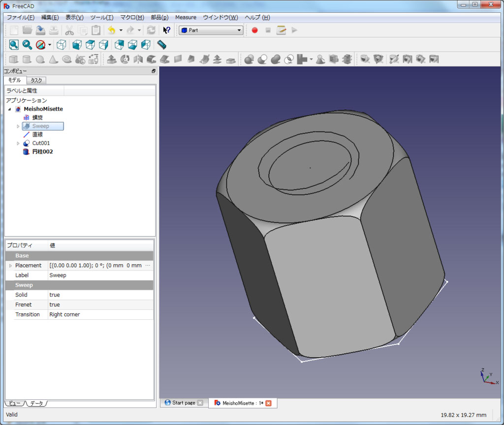Image resolution: width=504 pixels, height=425 pixels.
Task: Expand the Sweep tree item
Action: tap(18, 126)
